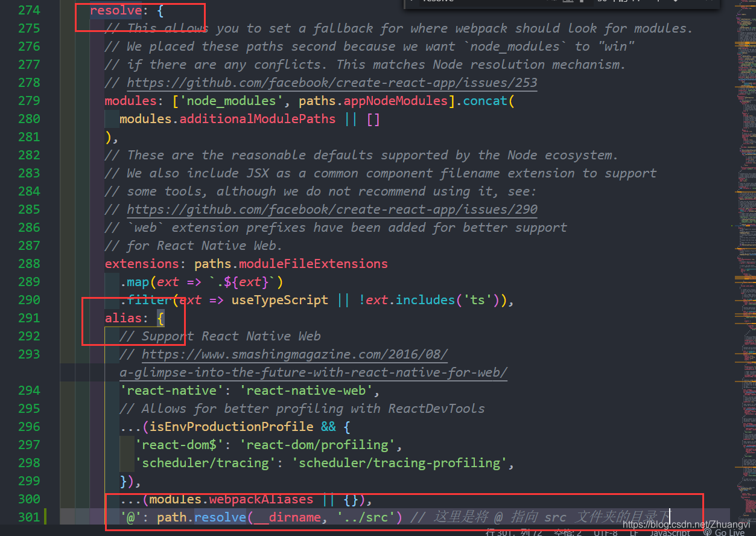This screenshot has width=756, height=536.
Task: Change the UTF-8 encoding in status bar
Action: coord(605,532)
